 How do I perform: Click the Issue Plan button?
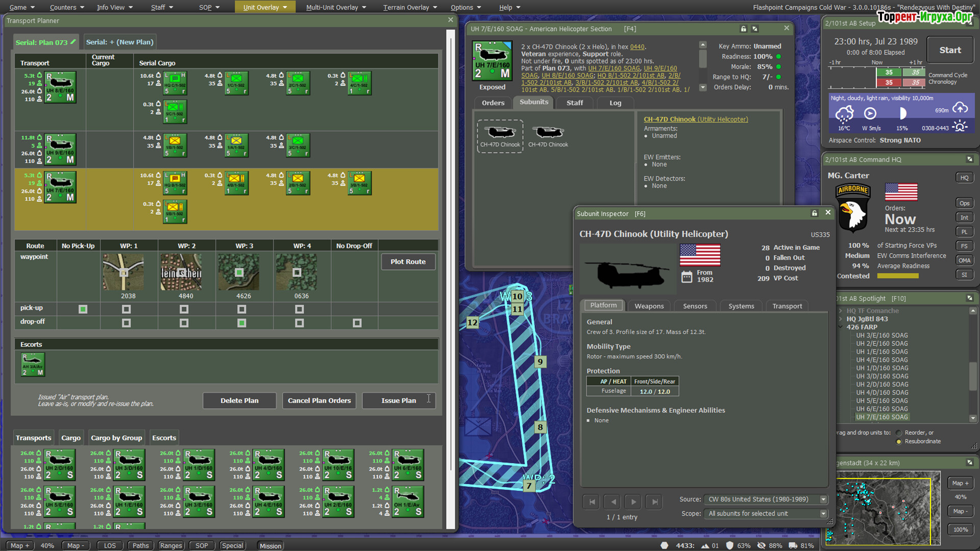pos(399,400)
